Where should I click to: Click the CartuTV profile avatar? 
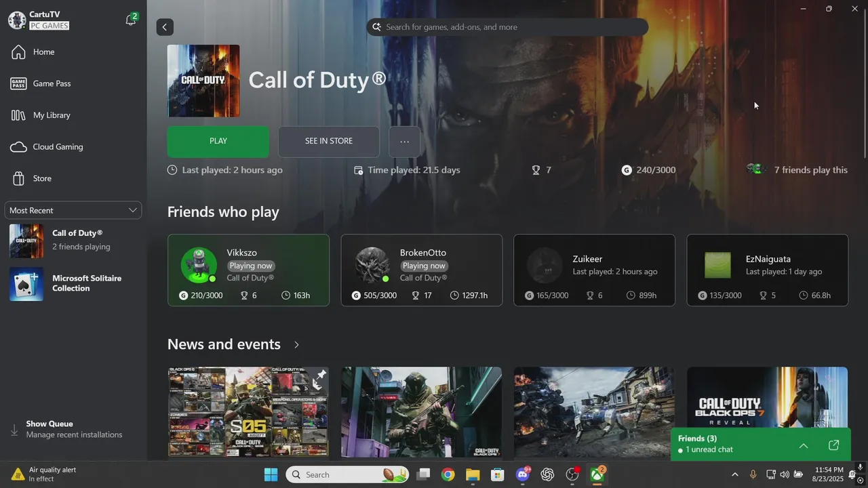(x=17, y=20)
